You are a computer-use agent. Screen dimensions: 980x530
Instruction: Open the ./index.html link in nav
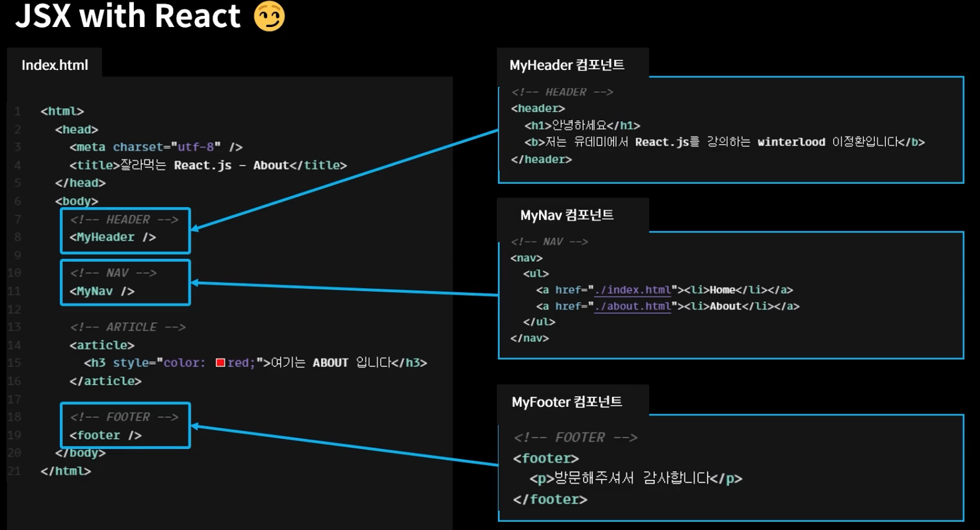632,290
